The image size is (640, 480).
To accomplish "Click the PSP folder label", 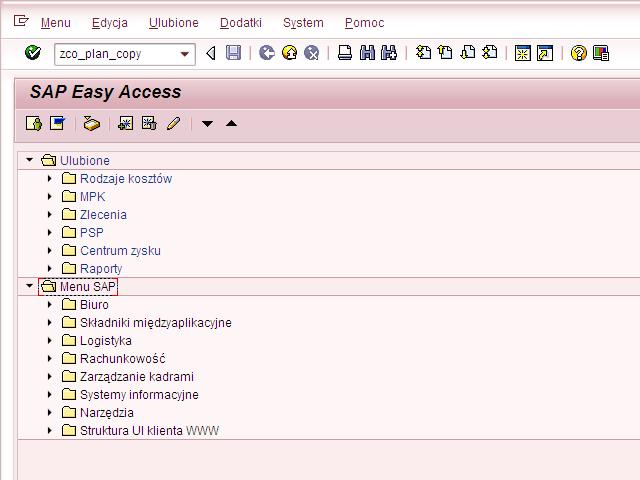I will [92, 233].
